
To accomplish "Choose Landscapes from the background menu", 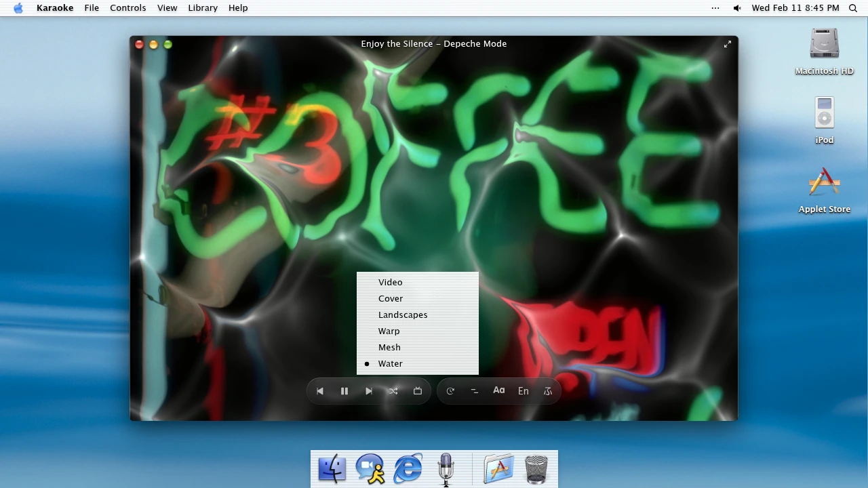I will 418,314.
